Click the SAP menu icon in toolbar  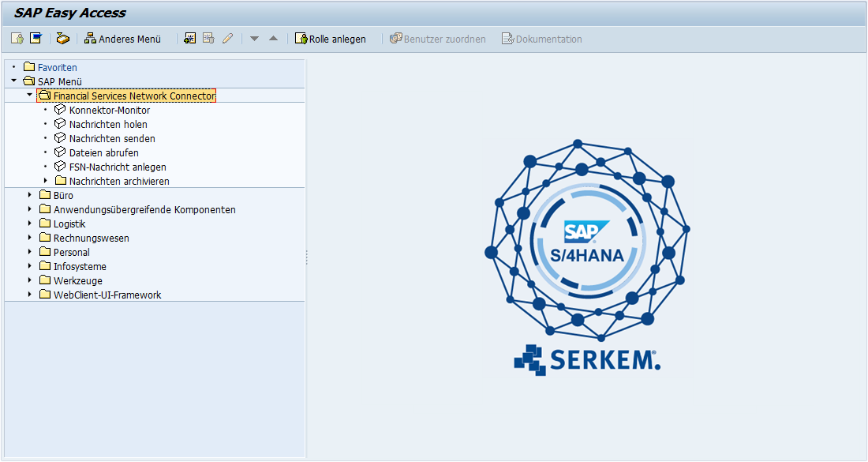point(36,39)
